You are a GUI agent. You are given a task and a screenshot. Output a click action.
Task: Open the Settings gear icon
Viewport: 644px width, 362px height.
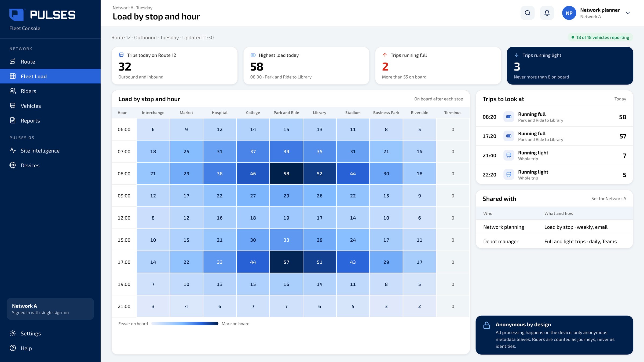(x=13, y=334)
